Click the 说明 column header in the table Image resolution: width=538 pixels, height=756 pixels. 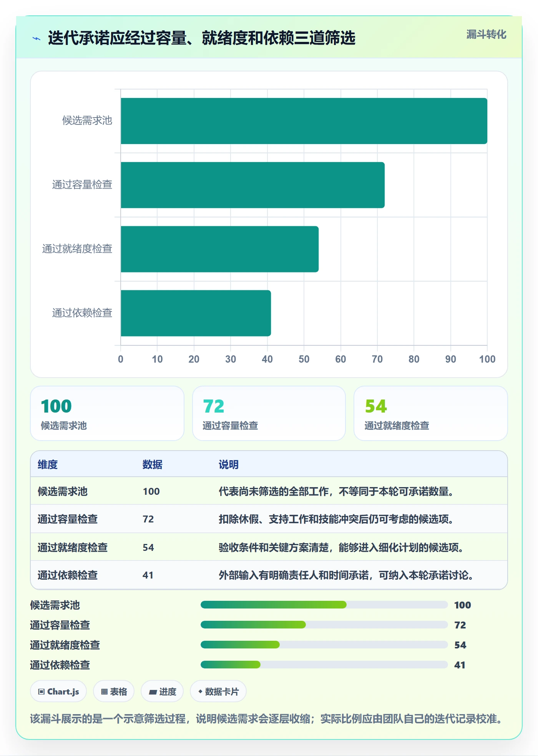pos(229,464)
